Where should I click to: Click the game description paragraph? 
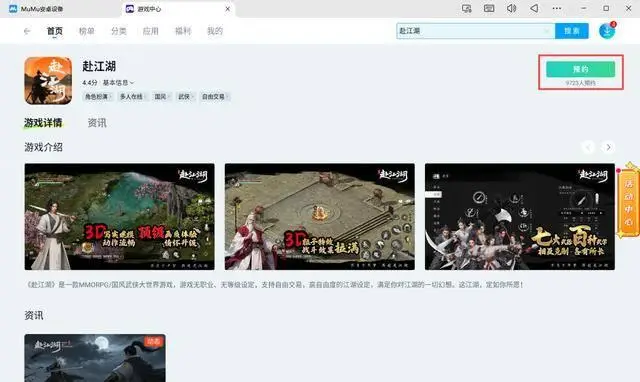click(x=274, y=284)
